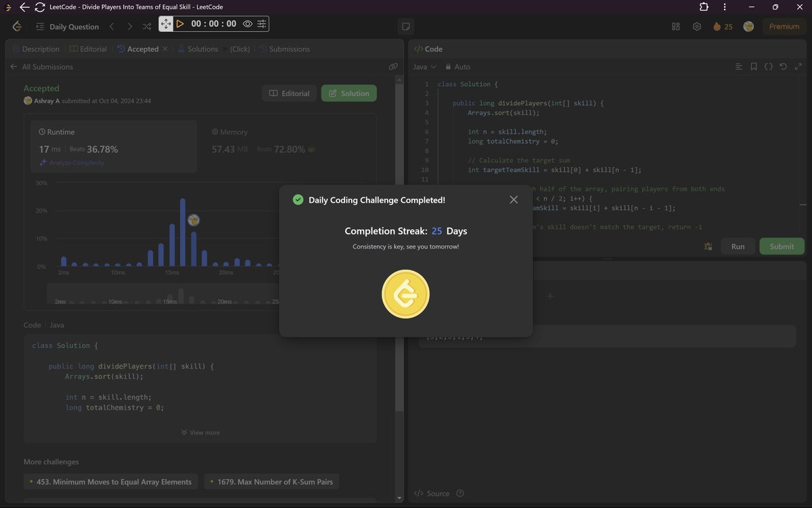Toggle timer visibility with the eye icon
The image size is (812, 508).
pos(248,24)
